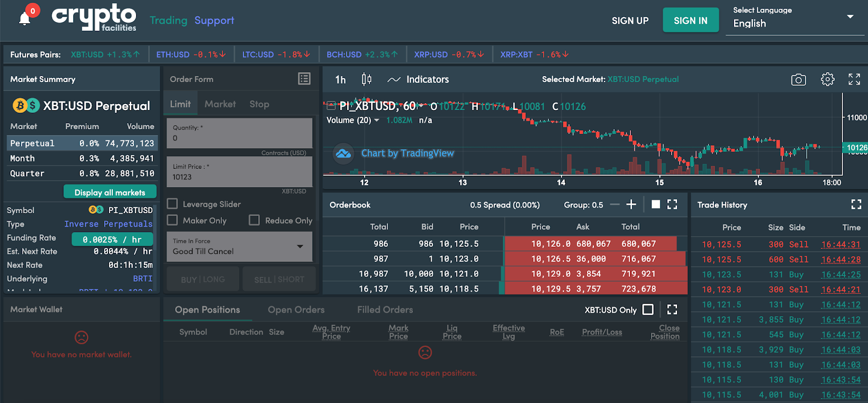Screen dimensions: 868x403
Task: Click the 10,125.5 bid price
Action: (x=459, y=244)
